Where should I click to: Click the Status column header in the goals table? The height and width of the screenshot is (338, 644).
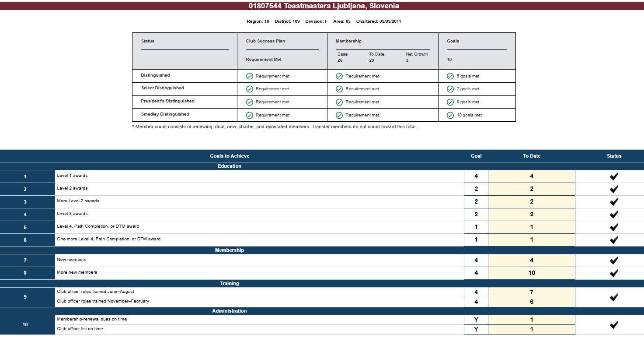[x=614, y=156]
